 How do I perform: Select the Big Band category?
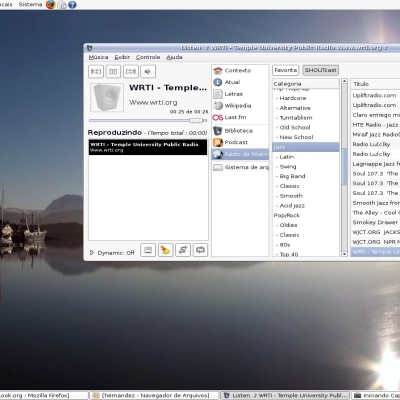coord(306,176)
